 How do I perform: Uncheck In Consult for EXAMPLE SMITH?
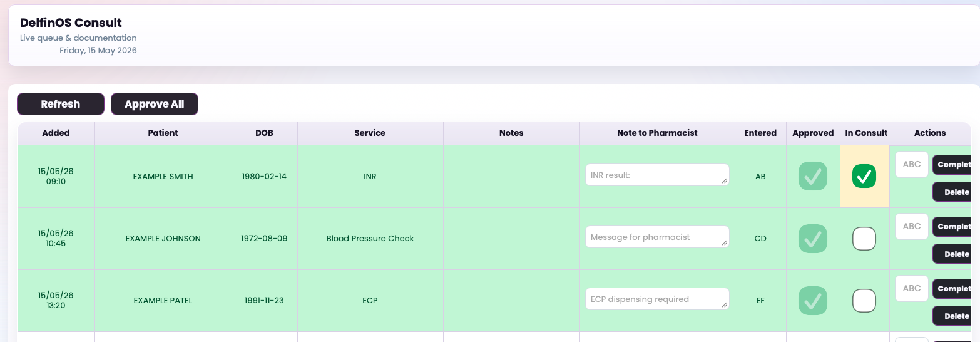(x=864, y=177)
